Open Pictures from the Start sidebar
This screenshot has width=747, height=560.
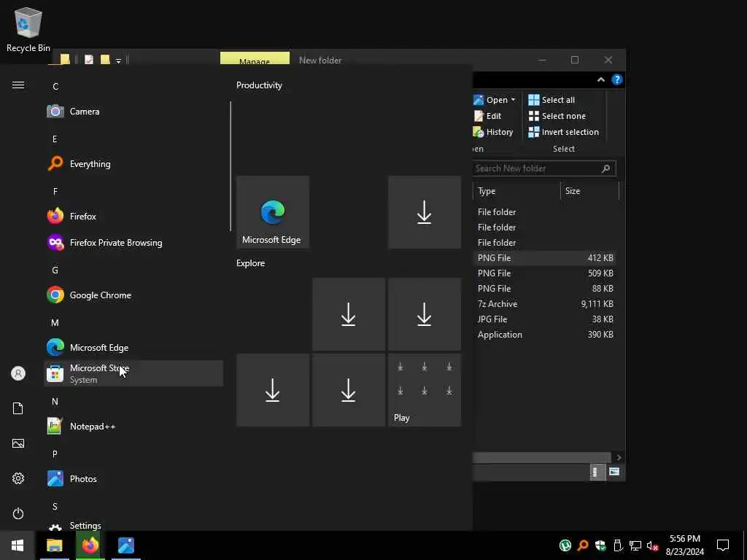18,443
